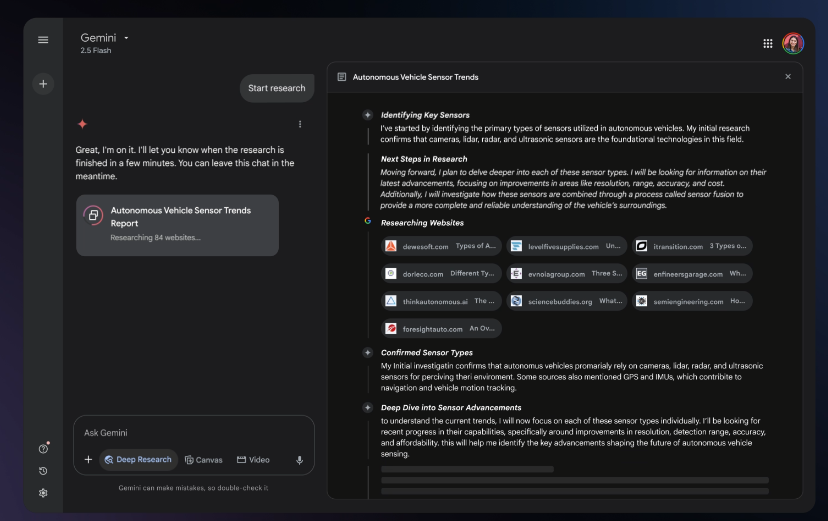Activate microphone voice input
This screenshot has height=521, width=828.
coord(299,460)
